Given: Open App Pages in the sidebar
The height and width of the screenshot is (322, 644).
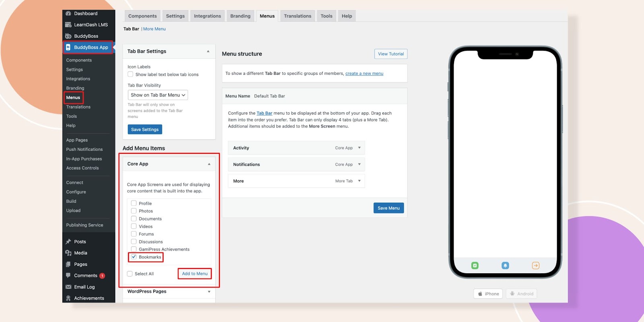Looking at the screenshot, I should point(77,140).
